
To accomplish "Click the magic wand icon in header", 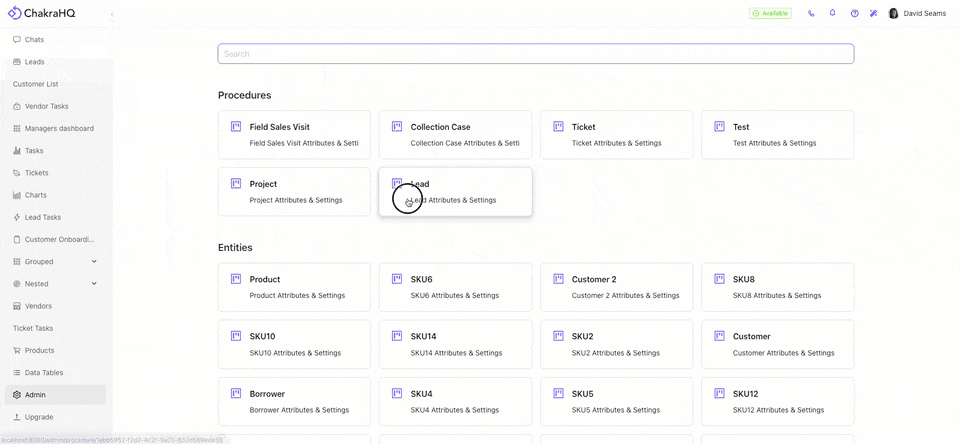I will (x=873, y=14).
